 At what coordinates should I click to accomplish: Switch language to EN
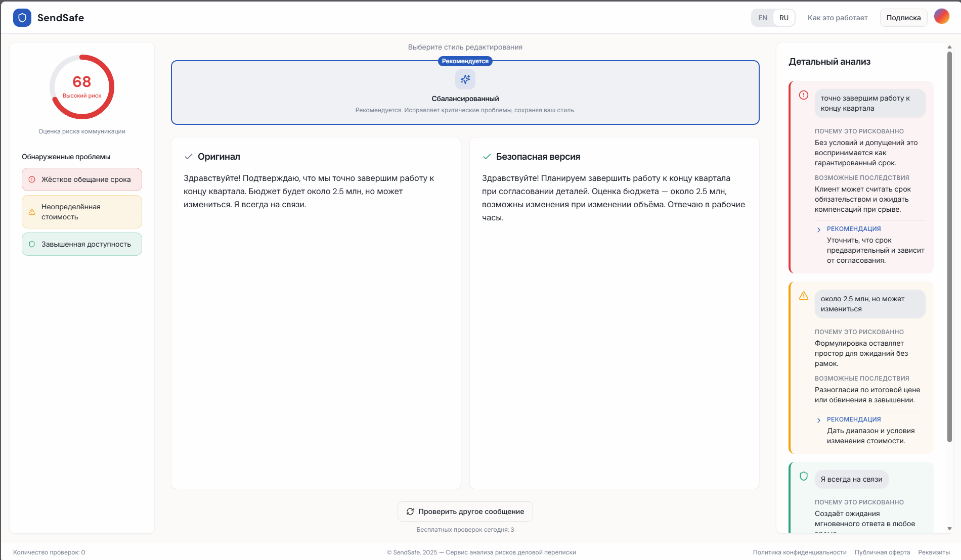(x=763, y=18)
